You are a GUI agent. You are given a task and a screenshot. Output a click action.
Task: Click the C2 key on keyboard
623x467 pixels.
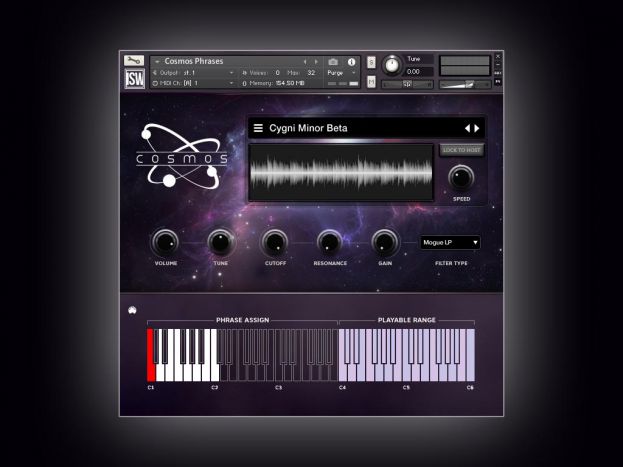[x=215, y=374]
